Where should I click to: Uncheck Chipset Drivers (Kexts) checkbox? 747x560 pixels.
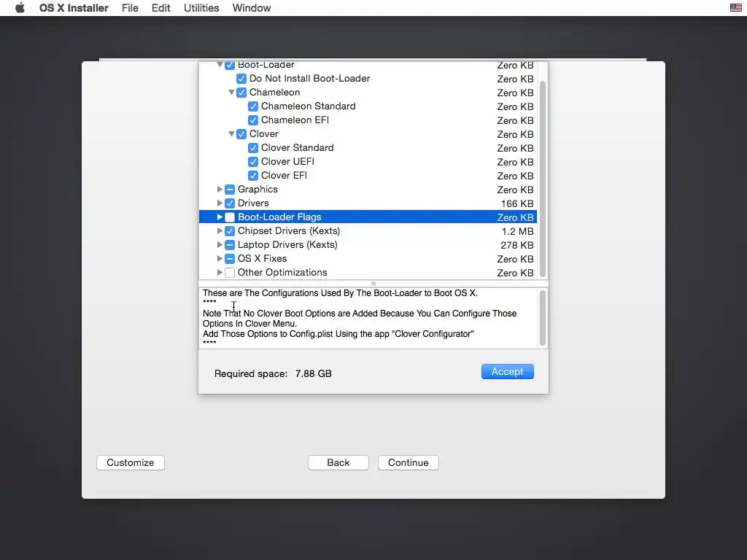(230, 231)
